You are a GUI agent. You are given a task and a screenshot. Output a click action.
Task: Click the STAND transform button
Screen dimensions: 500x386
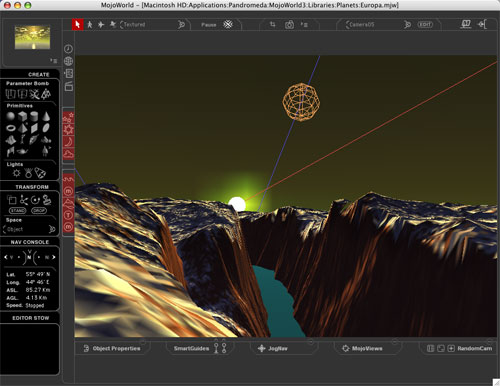click(x=18, y=211)
